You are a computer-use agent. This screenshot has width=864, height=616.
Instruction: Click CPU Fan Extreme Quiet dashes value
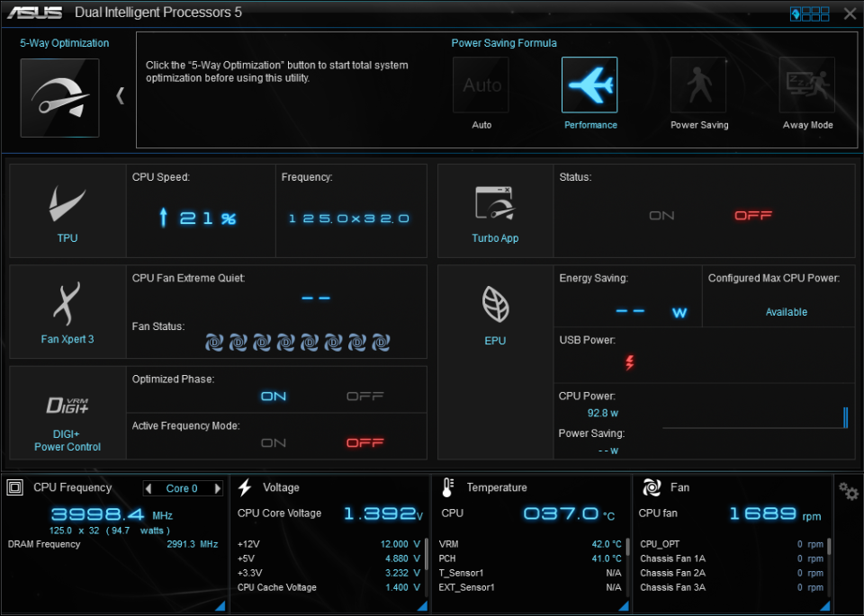316,298
